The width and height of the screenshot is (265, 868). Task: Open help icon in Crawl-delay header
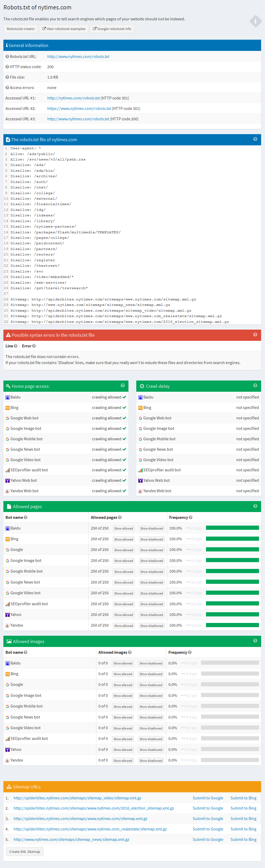(255, 385)
